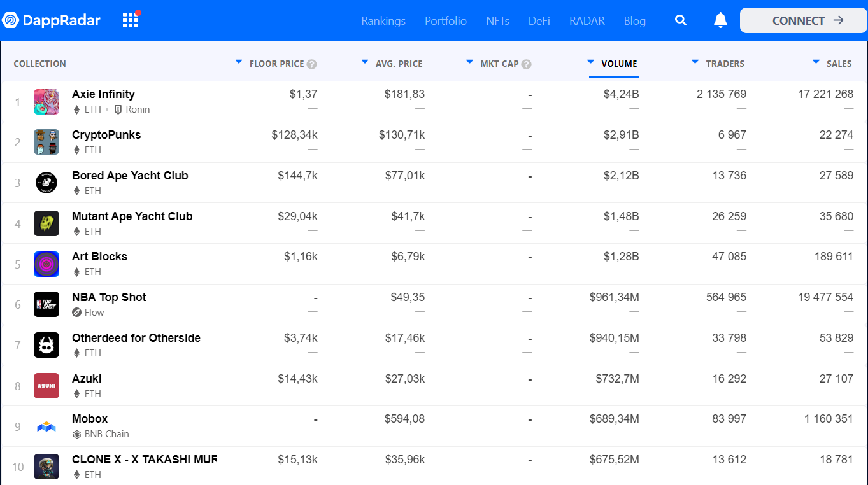
Task: Sort table by Floor Price column
Action: tap(276, 64)
